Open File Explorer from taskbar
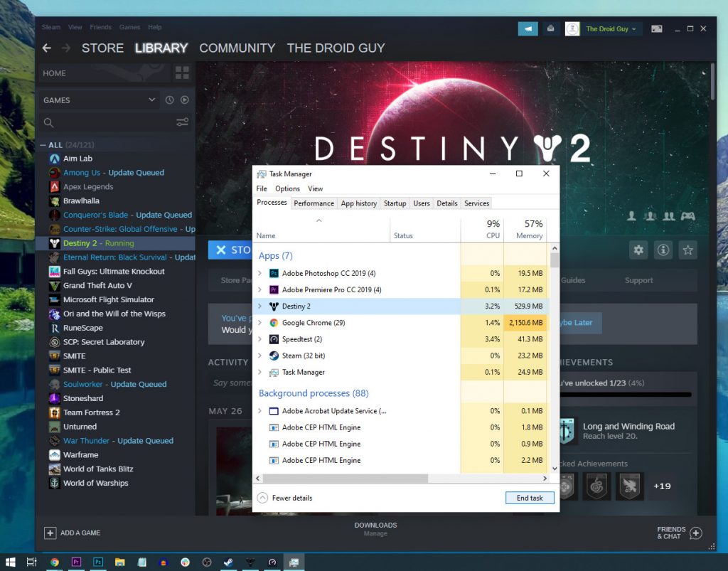728x571 pixels. (119, 562)
